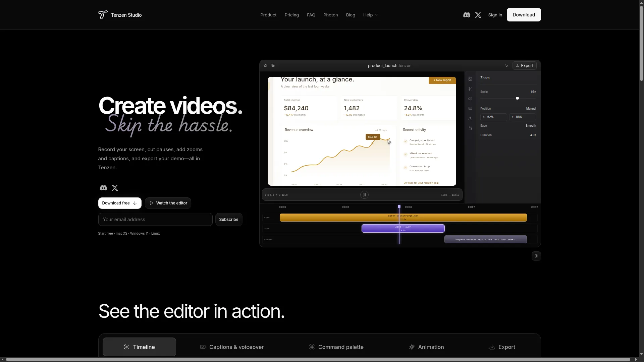Click the Tenzen Studio logo icon
Image resolution: width=644 pixels, height=362 pixels.
click(x=103, y=15)
